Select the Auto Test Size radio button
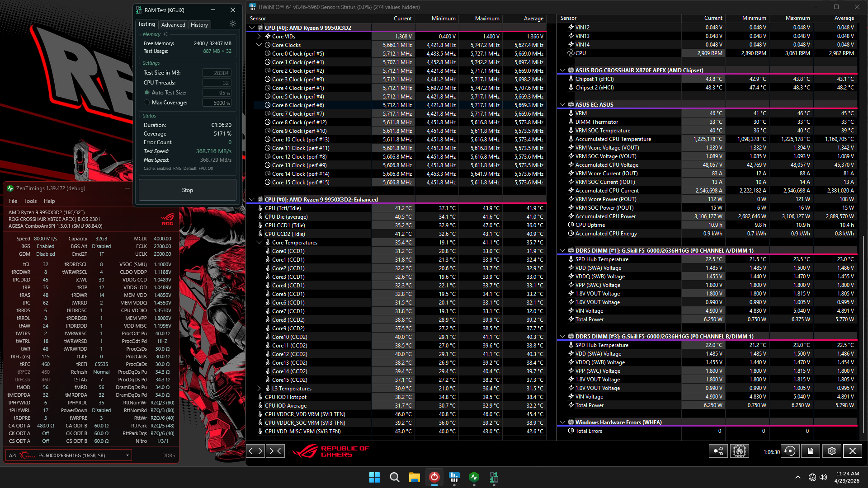868x488 pixels. (146, 93)
